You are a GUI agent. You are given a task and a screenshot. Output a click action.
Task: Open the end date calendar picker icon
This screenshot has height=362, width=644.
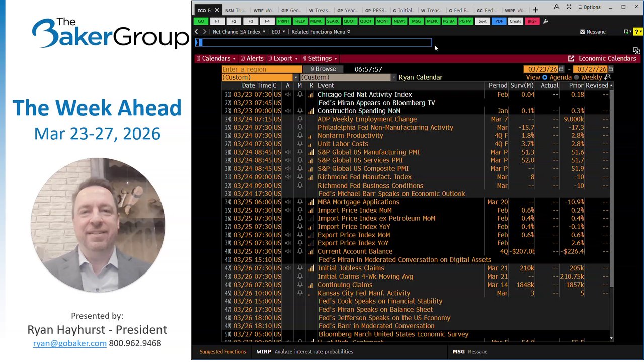[x=611, y=69]
